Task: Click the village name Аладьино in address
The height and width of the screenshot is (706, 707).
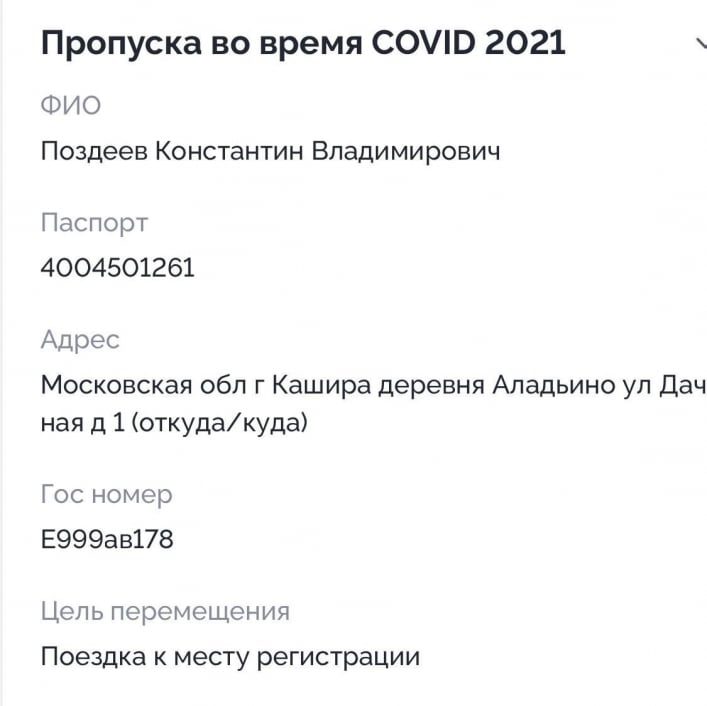Action: coord(552,385)
